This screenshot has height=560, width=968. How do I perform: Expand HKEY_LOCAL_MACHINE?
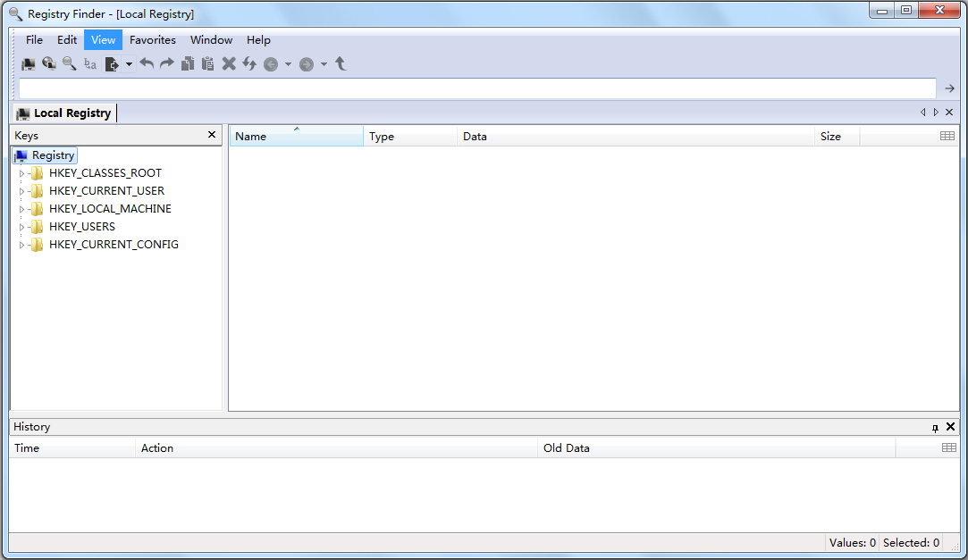[21, 209]
